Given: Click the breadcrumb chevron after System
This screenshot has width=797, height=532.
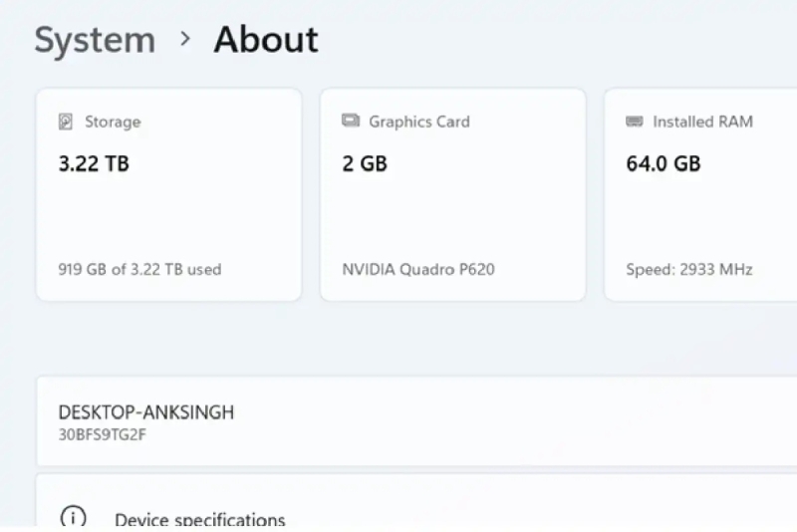Looking at the screenshot, I should click(x=184, y=40).
